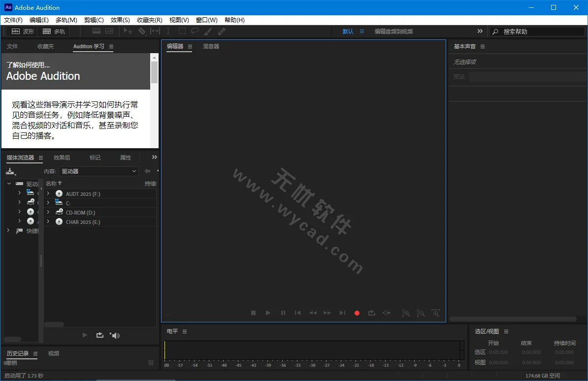This screenshot has height=381, width=588.
Task: Toggle the record button
Action: (357, 313)
